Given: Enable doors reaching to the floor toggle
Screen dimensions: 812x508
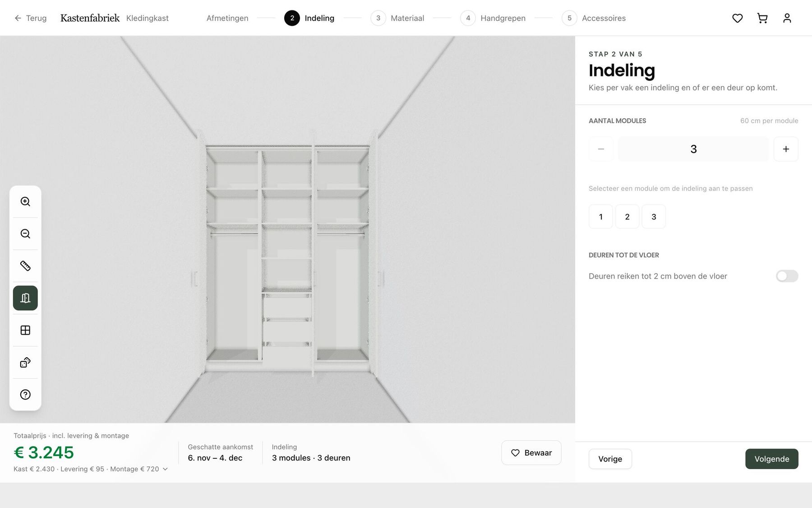Looking at the screenshot, I should tap(787, 276).
